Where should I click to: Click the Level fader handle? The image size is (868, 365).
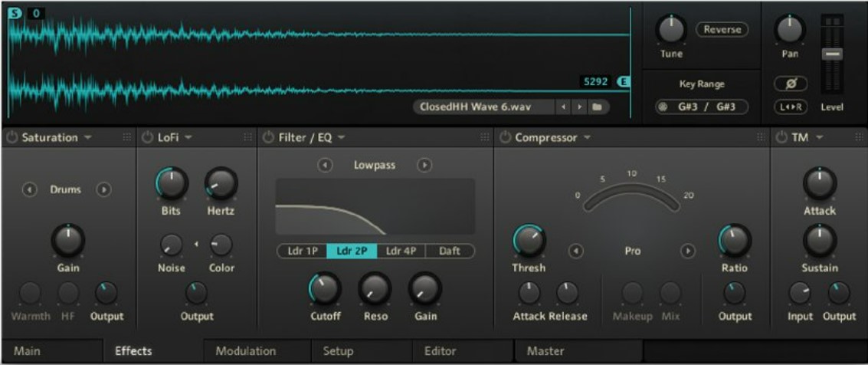[x=831, y=54]
